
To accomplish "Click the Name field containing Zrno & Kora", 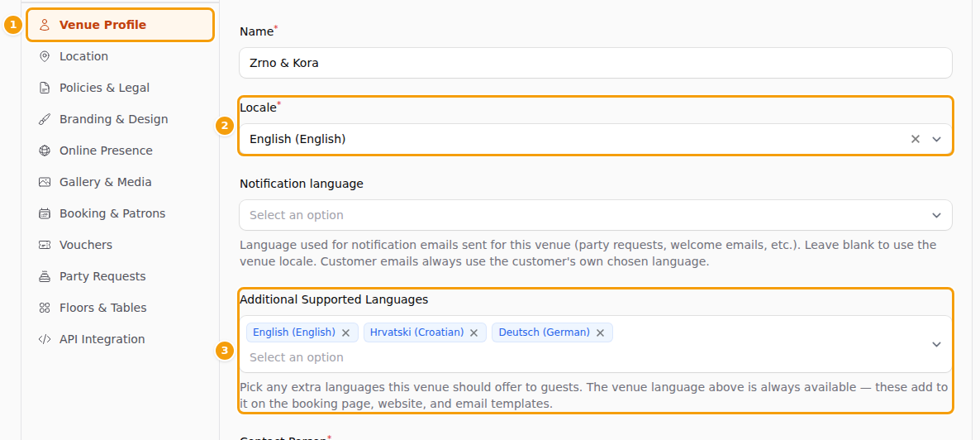I will [596, 63].
